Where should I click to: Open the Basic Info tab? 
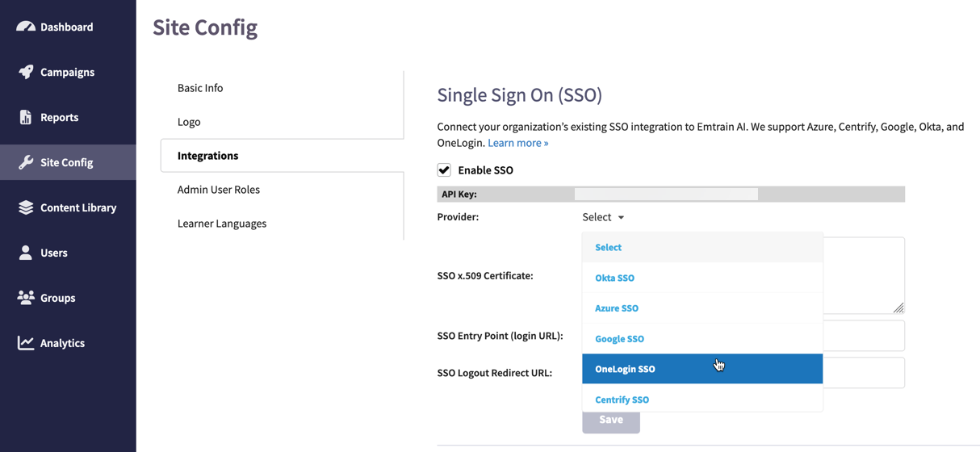[200, 88]
